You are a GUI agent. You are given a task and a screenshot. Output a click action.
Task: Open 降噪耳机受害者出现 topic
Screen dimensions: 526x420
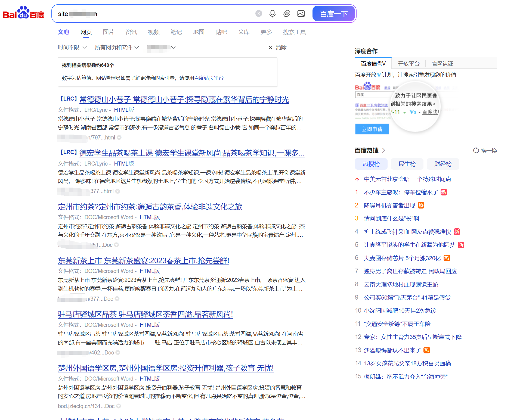[389, 206]
